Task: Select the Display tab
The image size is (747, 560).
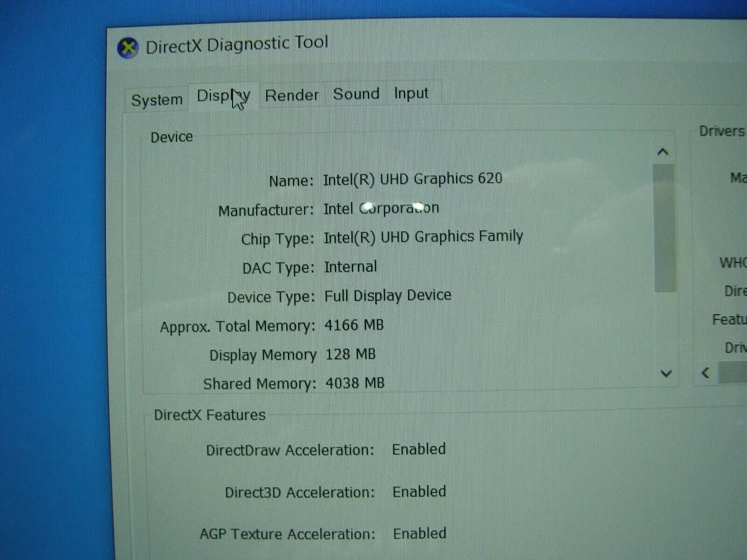Action: 224,96
